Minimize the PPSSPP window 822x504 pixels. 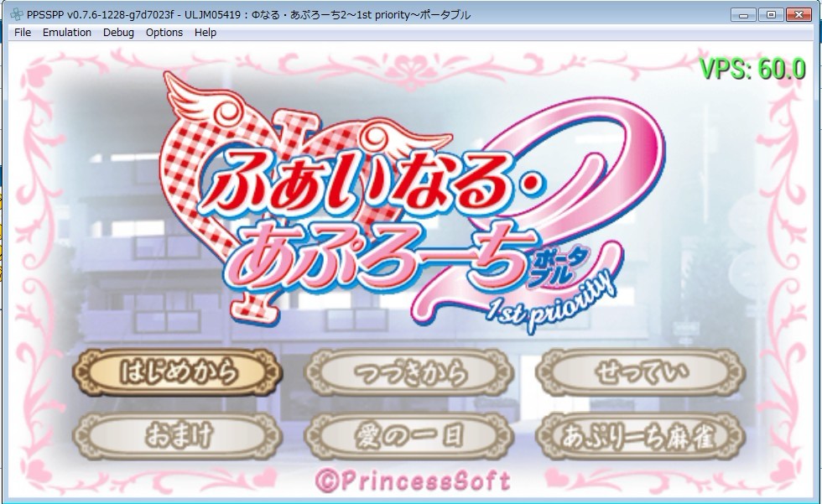pos(743,14)
